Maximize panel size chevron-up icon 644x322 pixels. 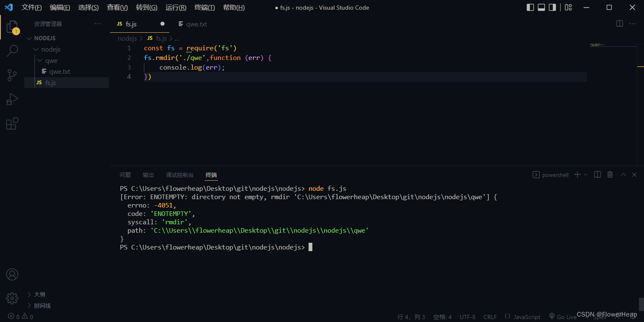coord(623,174)
